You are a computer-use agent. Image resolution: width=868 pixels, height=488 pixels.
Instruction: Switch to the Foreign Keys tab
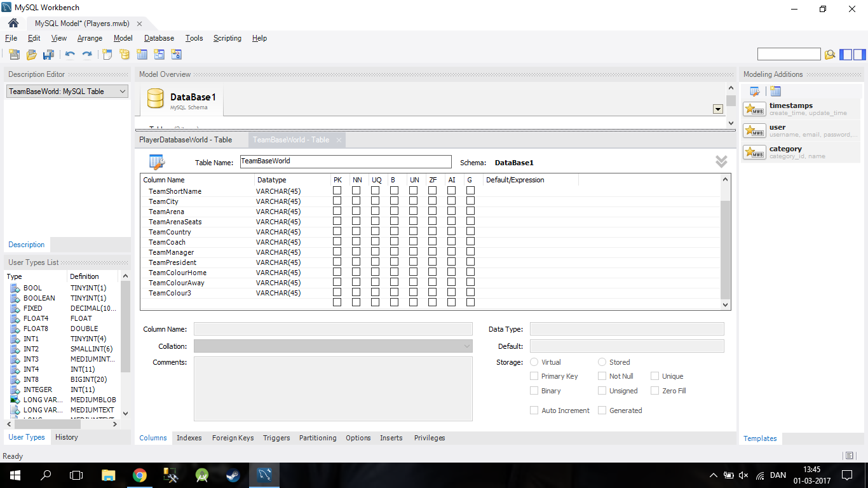click(x=233, y=438)
